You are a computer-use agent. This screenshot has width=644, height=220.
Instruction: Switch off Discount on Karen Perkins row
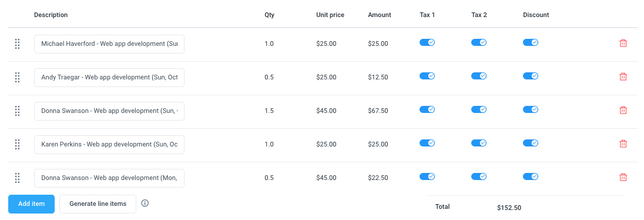coord(531,143)
